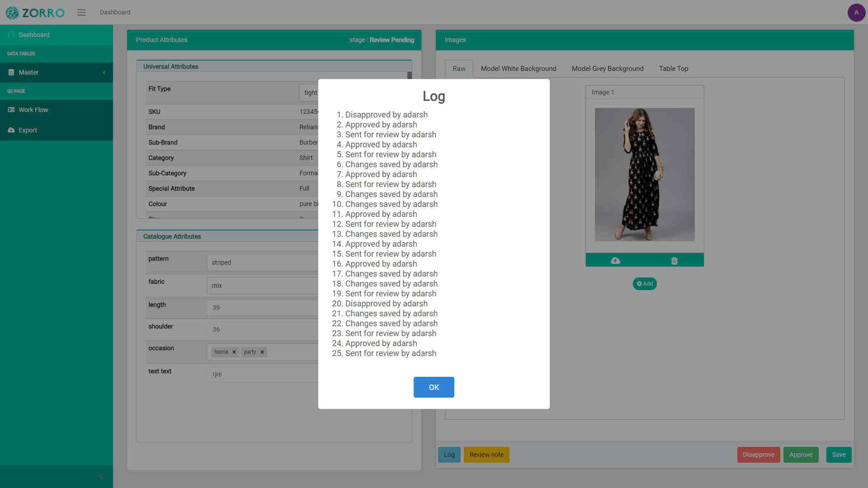Toggle the hamburger menu icon
This screenshot has width=868, height=488.
point(81,13)
